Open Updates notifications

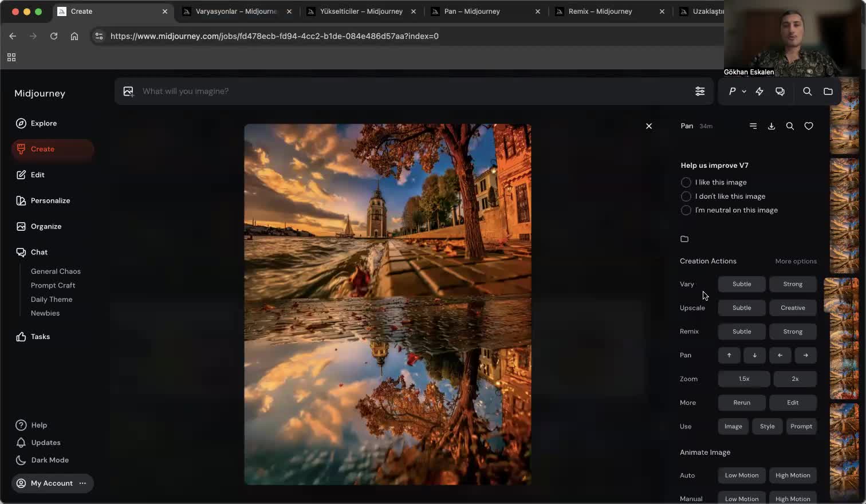click(38, 443)
